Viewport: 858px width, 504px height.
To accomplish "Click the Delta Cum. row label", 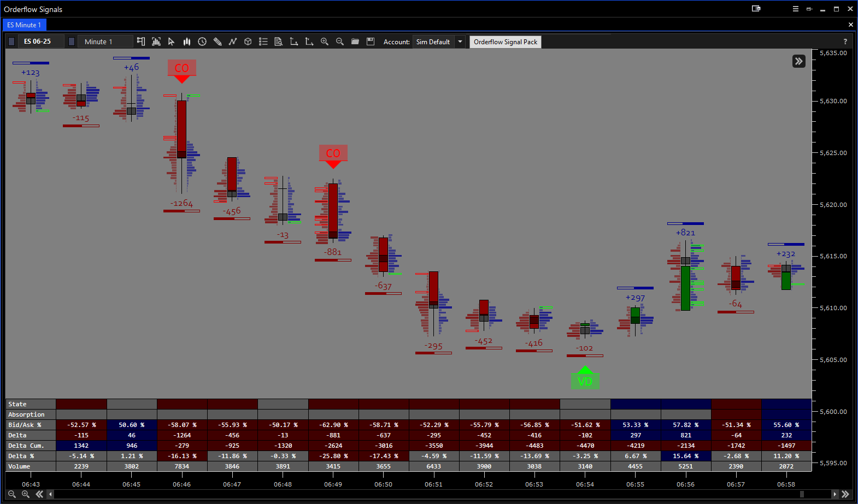I will pyautogui.click(x=31, y=446).
